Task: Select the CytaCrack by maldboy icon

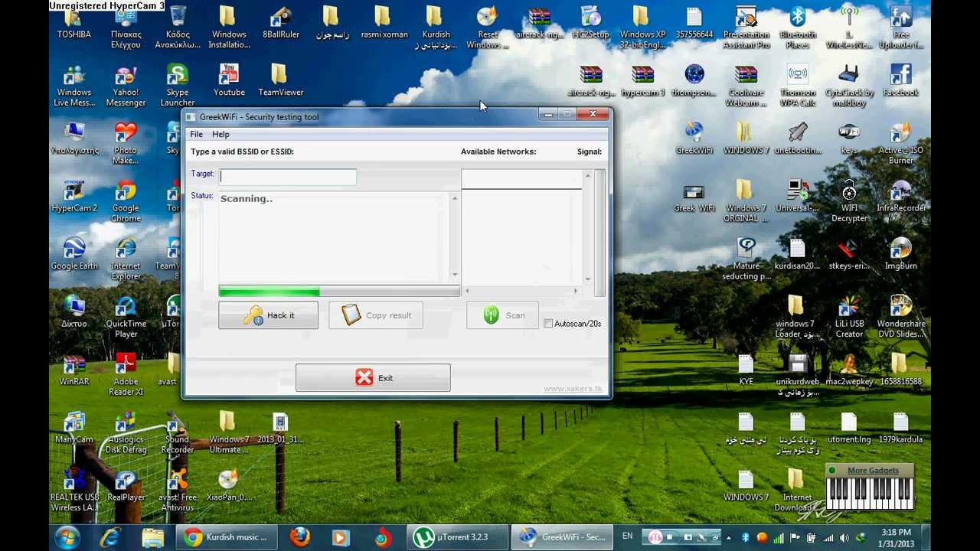Action: pyautogui.click(x=849, y=85)
